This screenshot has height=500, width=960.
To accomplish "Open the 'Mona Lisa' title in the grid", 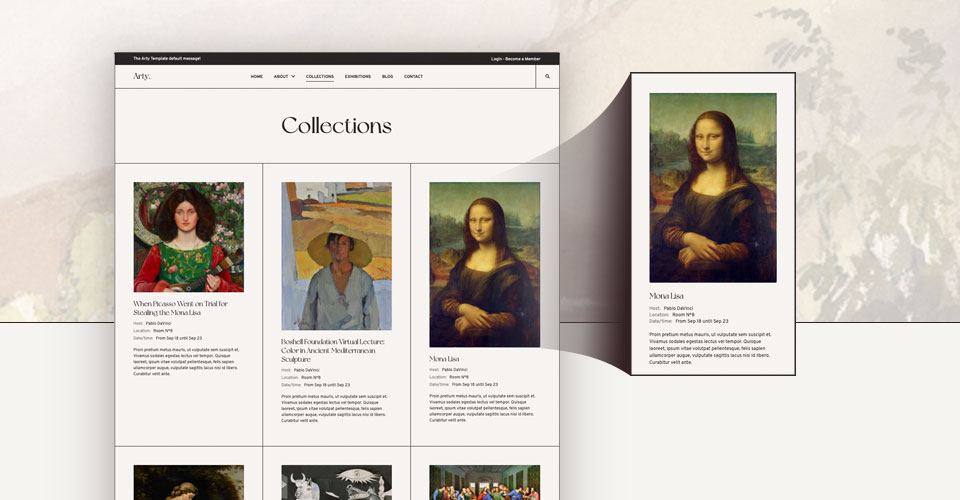I will point(444,359).
